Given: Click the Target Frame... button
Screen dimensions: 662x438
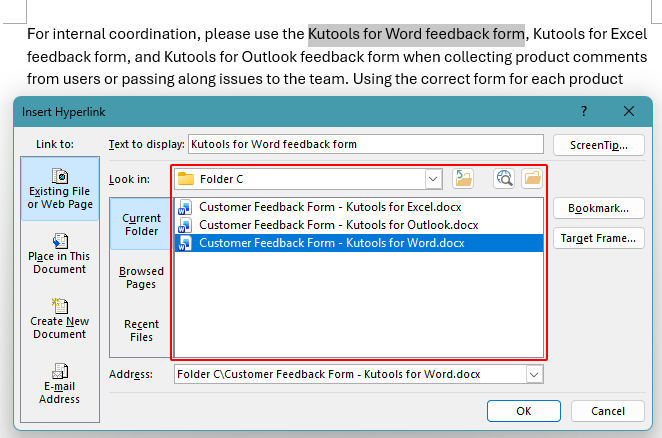Looking at the screenshot, I should (599, 238).
